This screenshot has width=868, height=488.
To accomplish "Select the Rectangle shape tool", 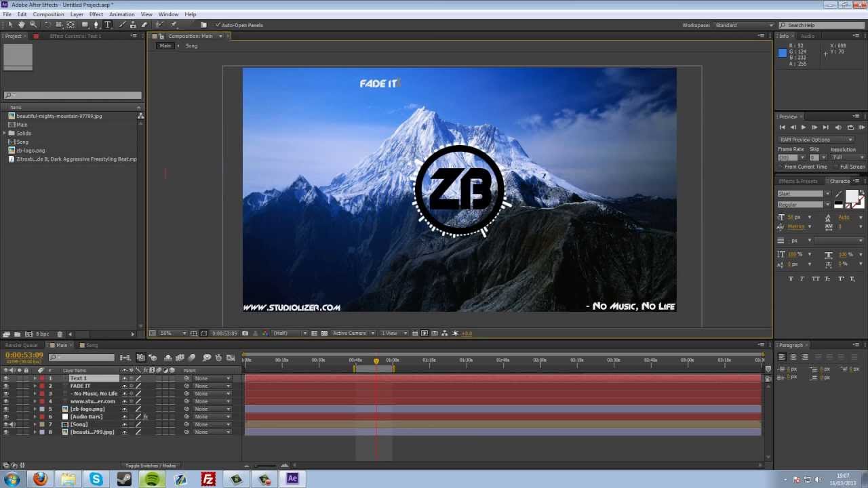I will [x=84, y=24].
